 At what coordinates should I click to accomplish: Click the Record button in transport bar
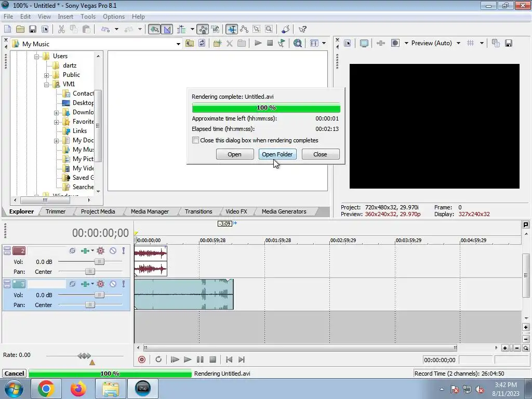click(x=142, y=360)
